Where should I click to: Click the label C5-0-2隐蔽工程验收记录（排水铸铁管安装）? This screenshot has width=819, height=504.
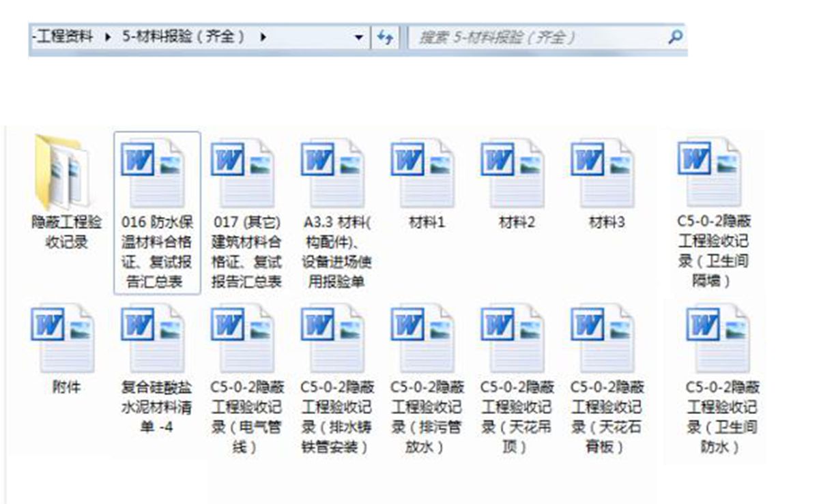[336, 417]
